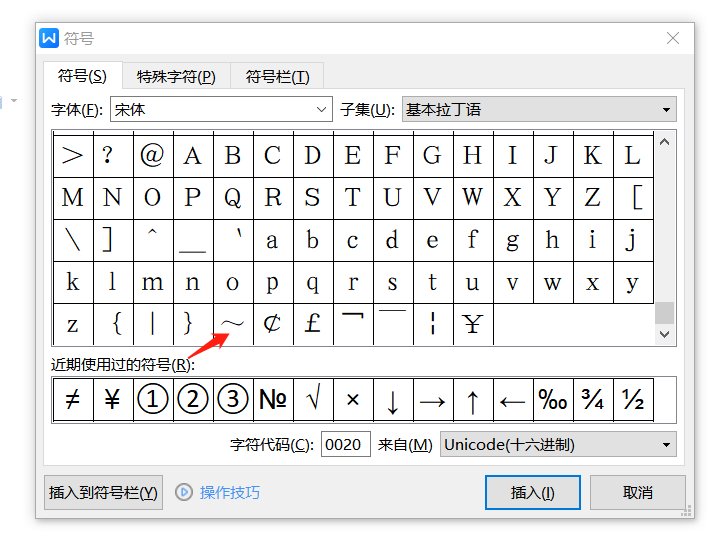Viewport: 721px width, 539px height.
Task: Select lowercase letter z cell
Action: point(73,324)
